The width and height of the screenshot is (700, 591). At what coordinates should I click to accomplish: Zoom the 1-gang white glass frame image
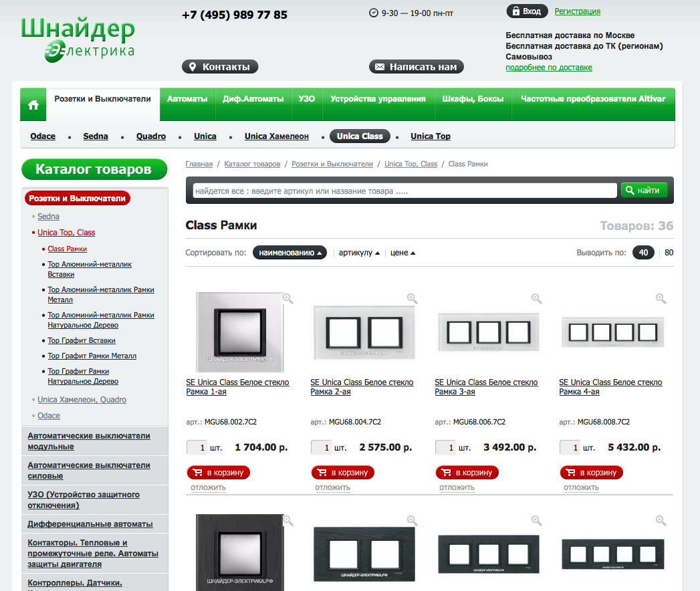click(288, 299)
